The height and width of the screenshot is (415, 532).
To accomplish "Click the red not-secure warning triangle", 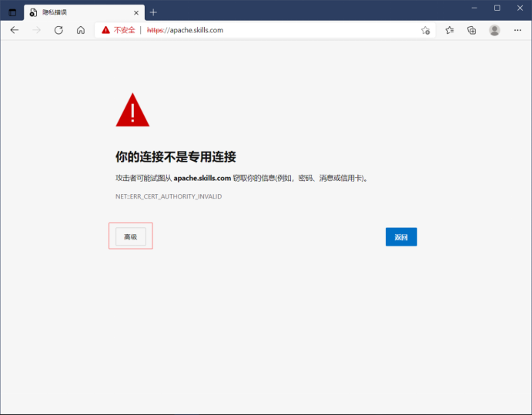I will pos(105,30).
